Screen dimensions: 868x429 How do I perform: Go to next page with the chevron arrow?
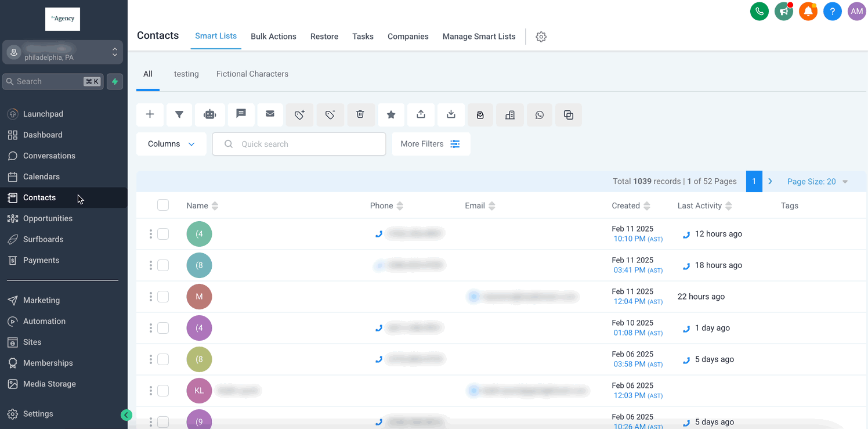tap(771, 182)
